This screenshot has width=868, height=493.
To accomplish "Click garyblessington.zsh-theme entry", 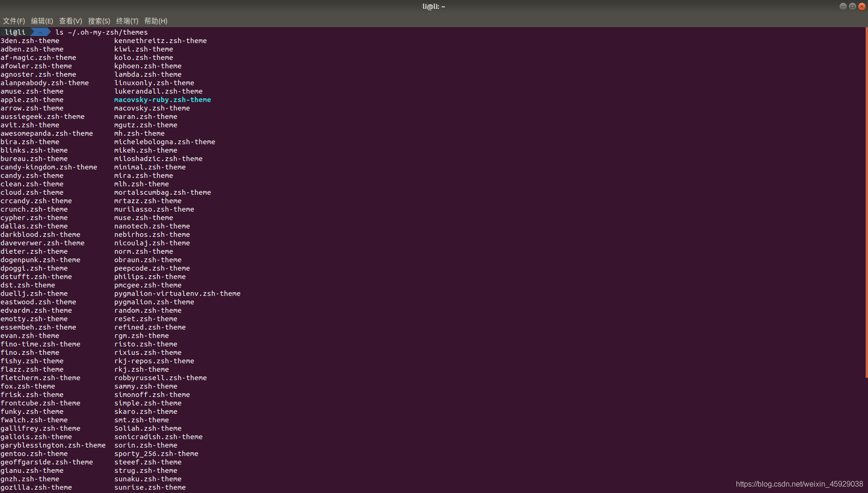I will (x=53, y=445).
